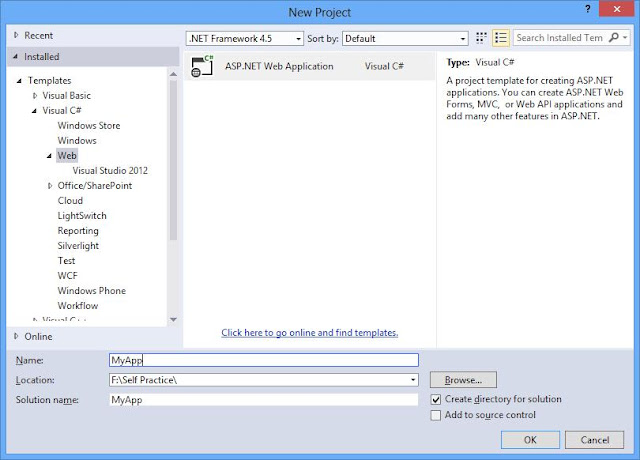Viewport: 640px width, 460px height.
Task: Click the Browse... button
Action: 463,380
